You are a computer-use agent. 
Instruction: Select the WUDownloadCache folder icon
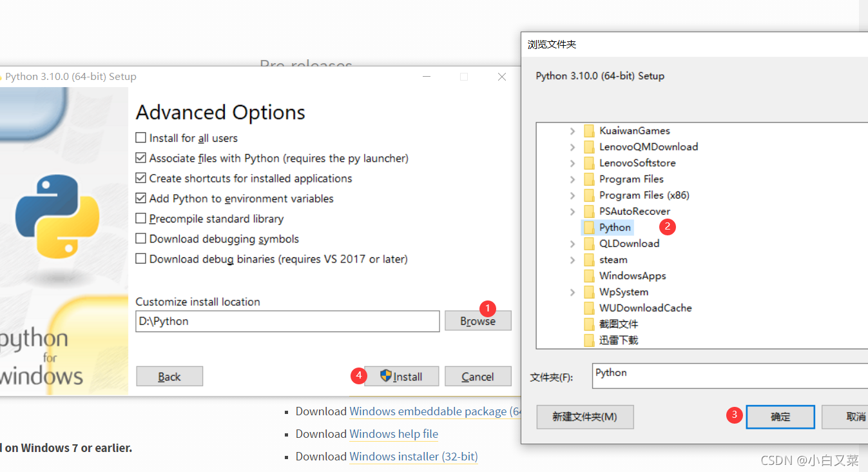pos(589,308)
